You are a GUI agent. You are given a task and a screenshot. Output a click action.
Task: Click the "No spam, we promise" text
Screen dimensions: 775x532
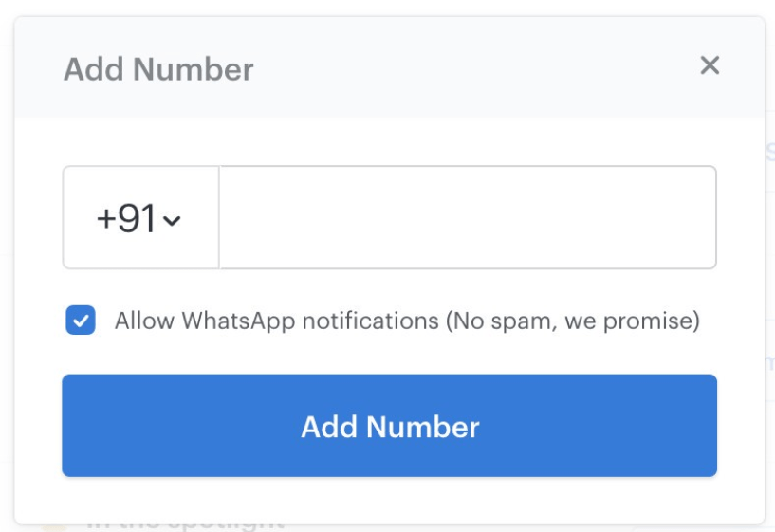pos(573,321)
